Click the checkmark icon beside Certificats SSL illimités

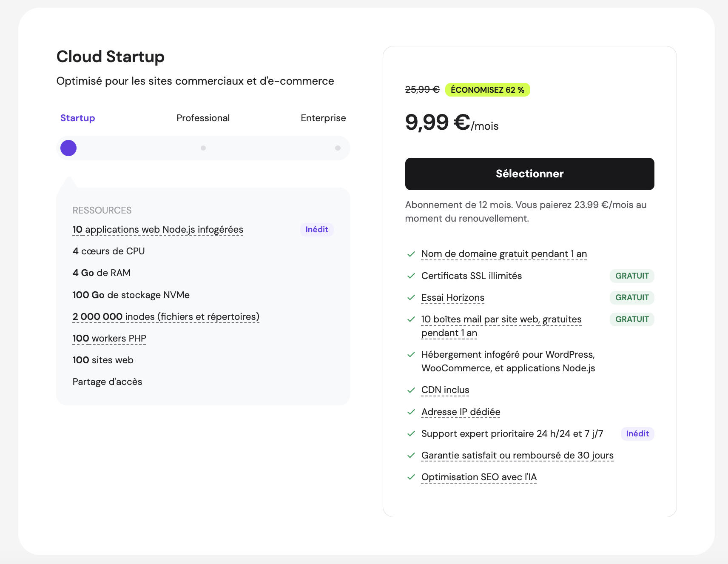(411, 276)
